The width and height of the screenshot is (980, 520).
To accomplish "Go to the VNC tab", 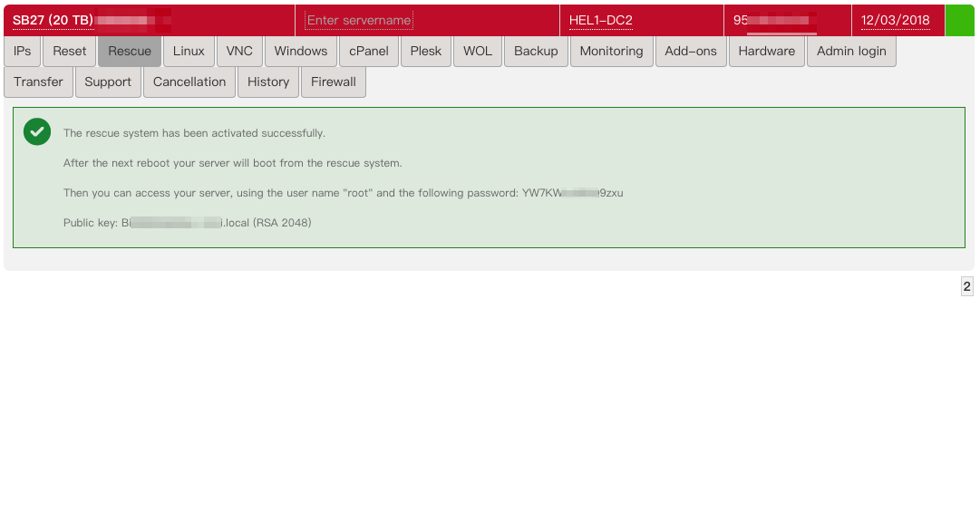I will pos(239,52).
